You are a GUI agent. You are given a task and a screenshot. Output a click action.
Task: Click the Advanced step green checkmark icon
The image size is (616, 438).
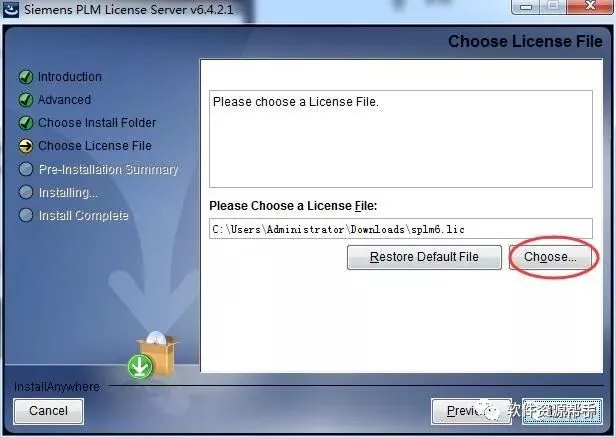pyautogui.click(x=26, y=100)
